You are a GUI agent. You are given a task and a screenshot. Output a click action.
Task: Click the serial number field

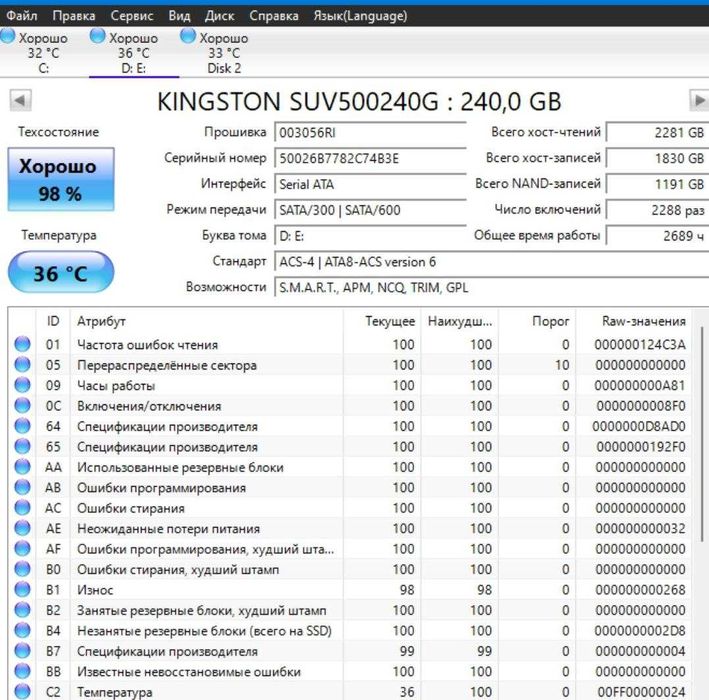click(370, 158)
